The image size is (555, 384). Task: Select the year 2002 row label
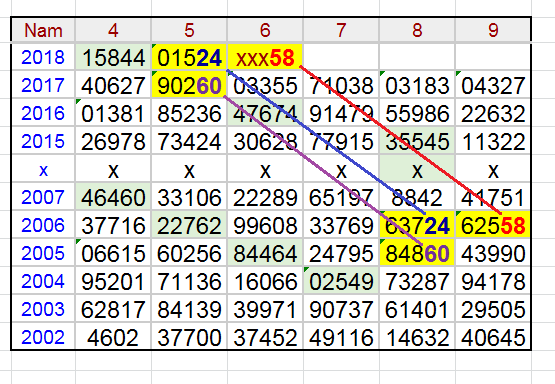(43, 337)
